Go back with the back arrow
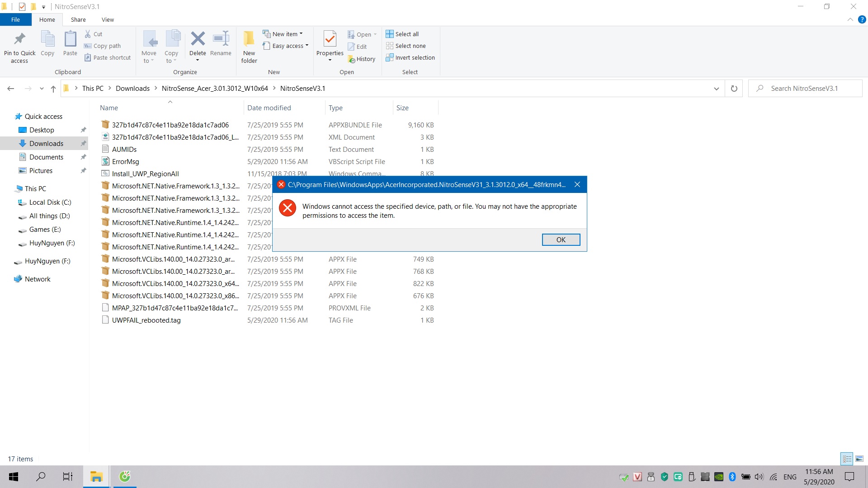Screen dimensions: 868x488 (11, 89)
